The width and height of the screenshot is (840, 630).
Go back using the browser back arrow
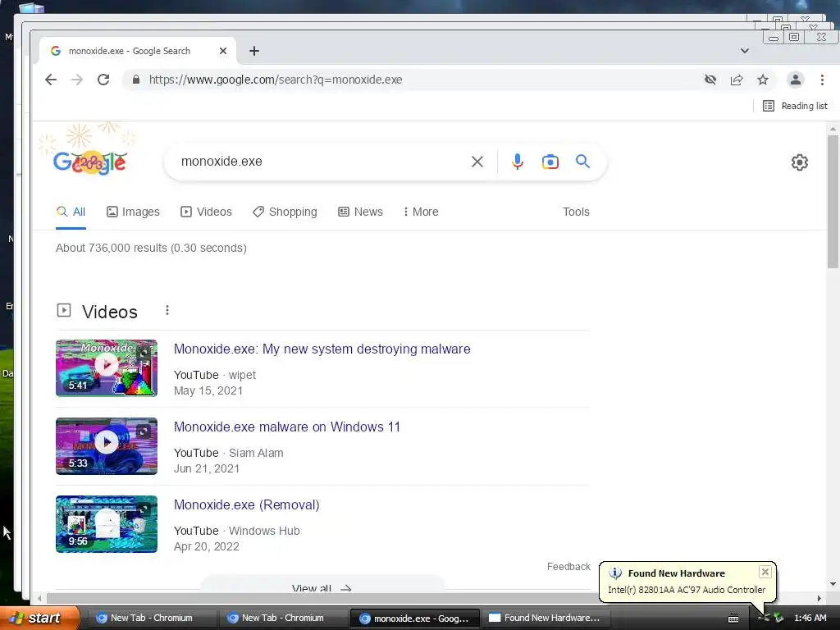pyautogui.click(x=51, y=80)
